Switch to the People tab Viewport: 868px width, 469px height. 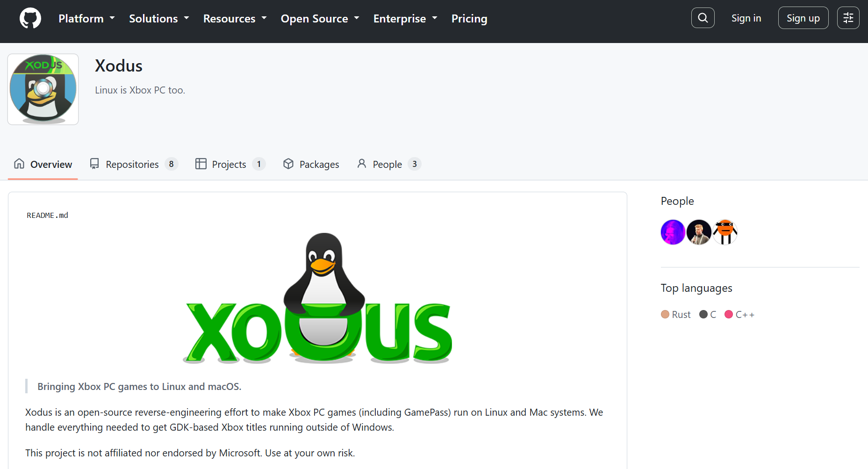(x=389, y=164)
